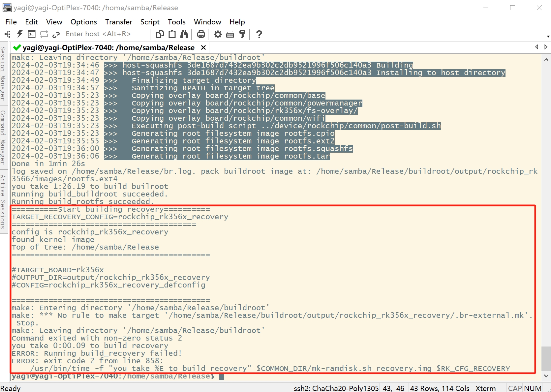
Task: Click 'found kernel image' line
Action: pos(53,240)
